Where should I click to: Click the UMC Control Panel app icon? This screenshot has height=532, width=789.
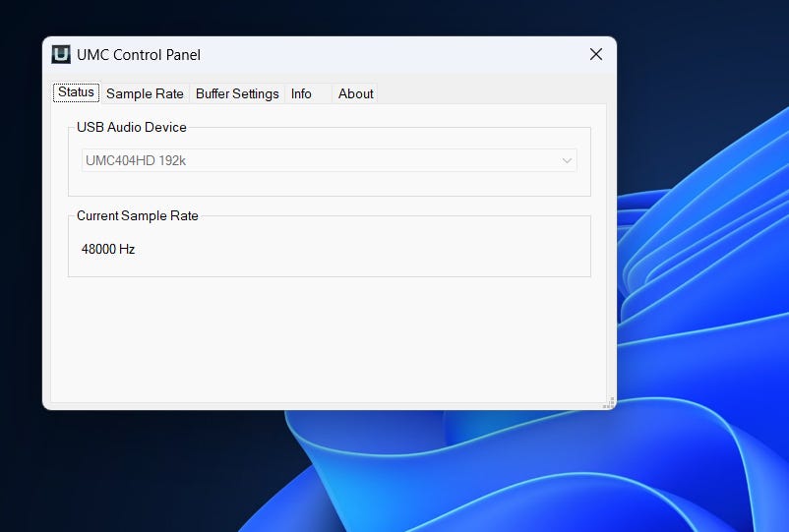[61, 54]
